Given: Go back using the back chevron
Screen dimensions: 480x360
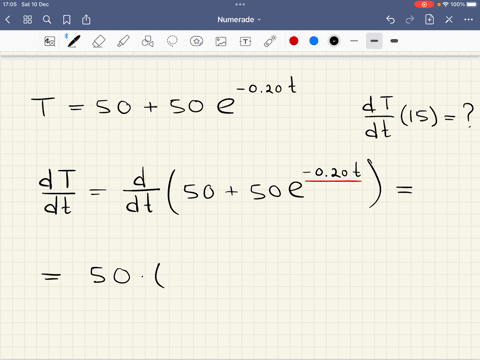Looking at the screenshot, I should click(x=8, y=20).
